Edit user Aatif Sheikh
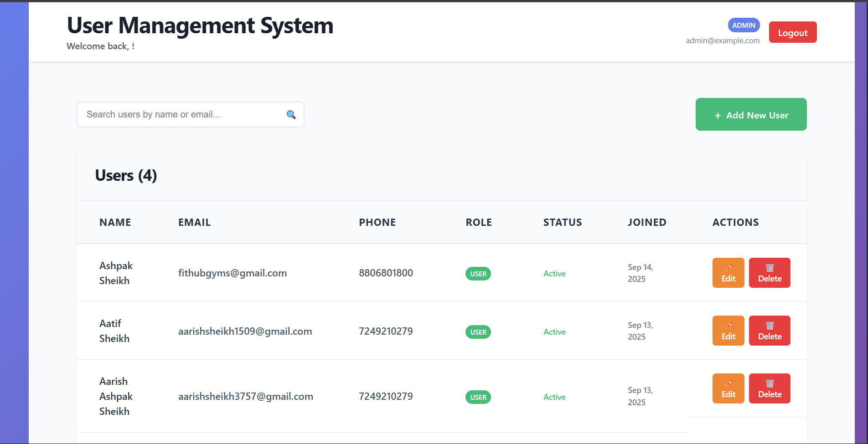The width and height of the screenshot is (868, 444). point(728,331)
